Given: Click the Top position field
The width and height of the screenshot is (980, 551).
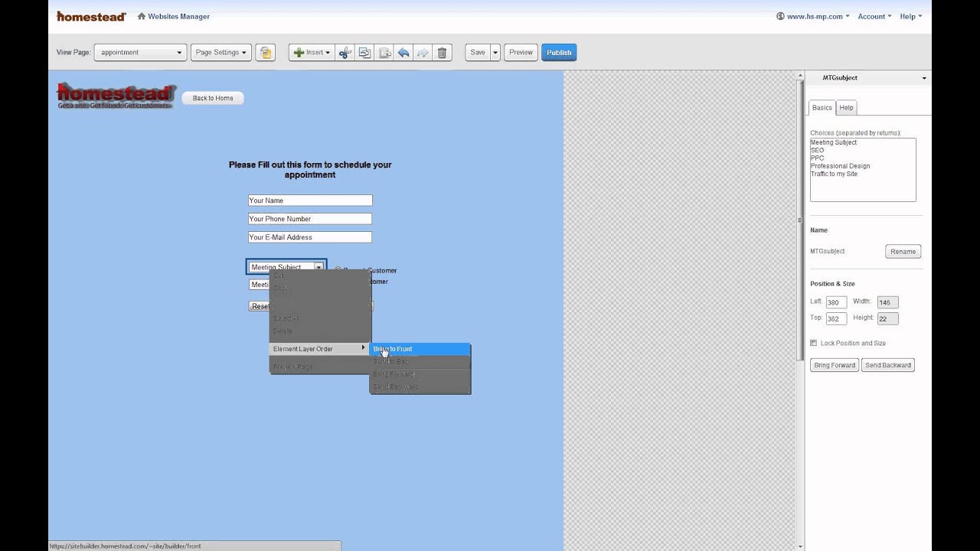Looking at the screenshot, I should click(x=836, y=318).
